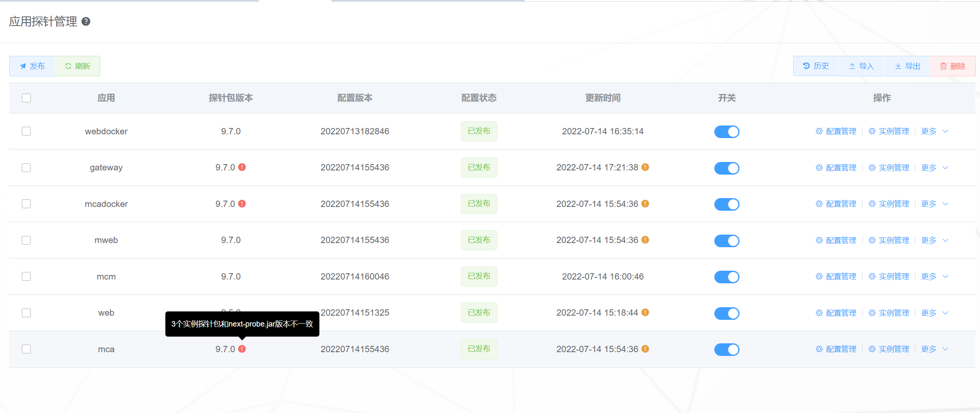This screenshot has width=980, height=413.
Task: Expand 更多 dropdown for the mca row
Action: pyautogui.click(x=935, y=349)
